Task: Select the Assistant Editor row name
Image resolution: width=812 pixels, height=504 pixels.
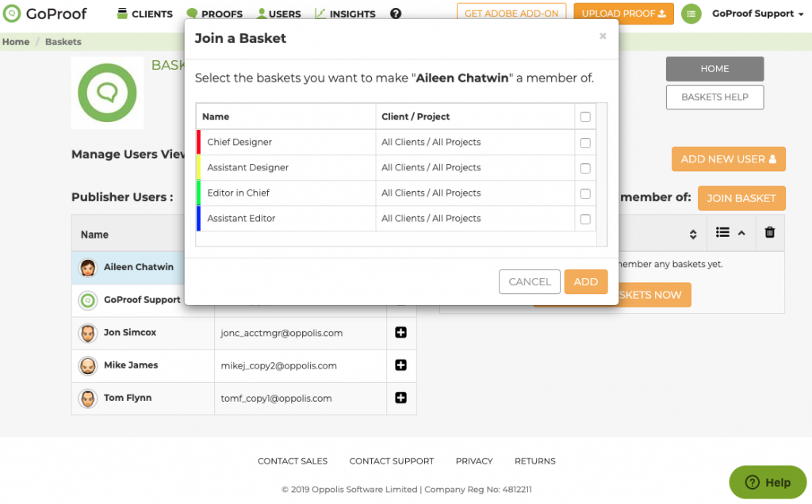Action: click(241, 219)
